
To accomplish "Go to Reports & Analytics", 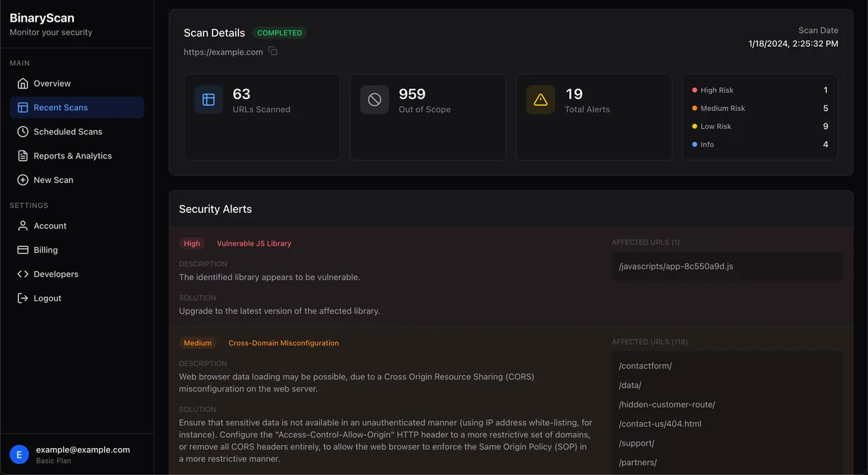I will tap(72, 156).
